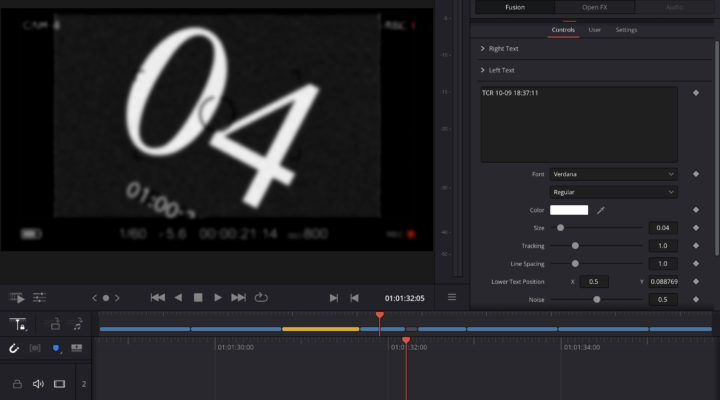Image resolution: width=720 pixels, height=400 pixels.
Task: Click the 01:01:32:05 timecode display
Action: click(405, 298)
